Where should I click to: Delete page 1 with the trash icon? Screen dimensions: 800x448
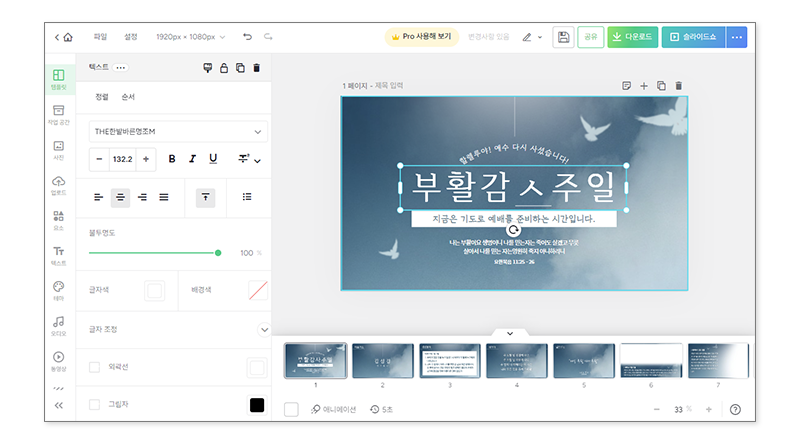coord(679,86)
